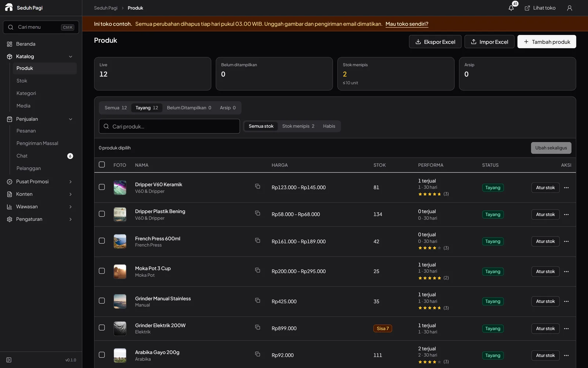Image resolution: width=588 pixels, height=368 pixels.
Task: Tick checkbox for Dripper Plastik Bening
Action: tap(102, 214)
